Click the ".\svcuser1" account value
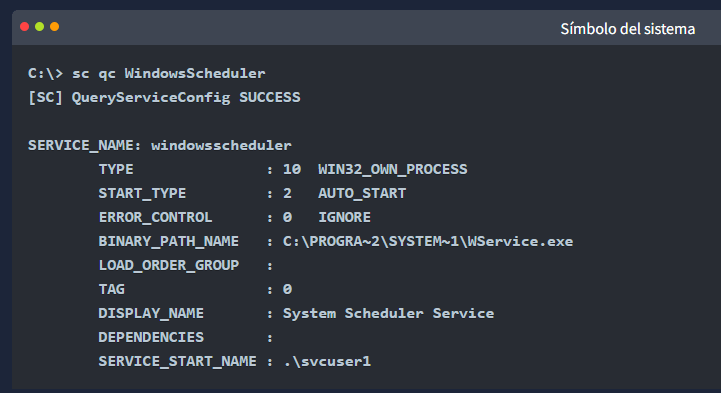The image size is (721, 393). (327, 361)
